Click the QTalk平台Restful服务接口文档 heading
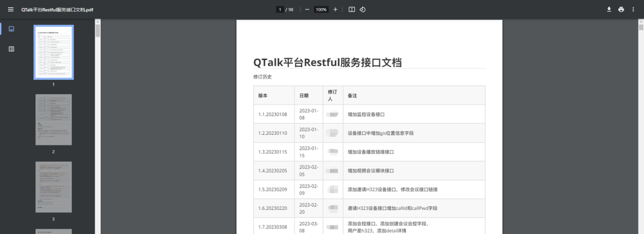The height and width of the screenshot is (234, 644). 328,62
